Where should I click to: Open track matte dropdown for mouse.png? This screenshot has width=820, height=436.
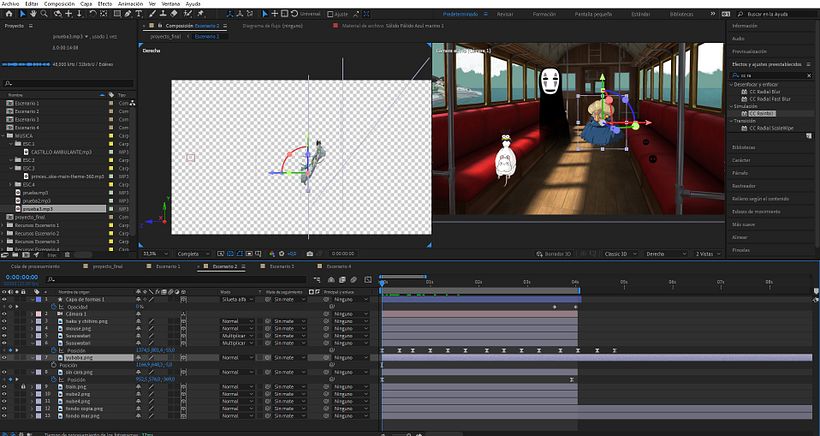(x=289, y=328)
